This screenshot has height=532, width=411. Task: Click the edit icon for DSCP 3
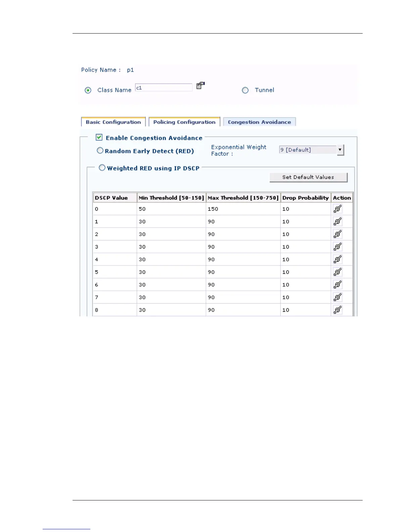(338, 247)
